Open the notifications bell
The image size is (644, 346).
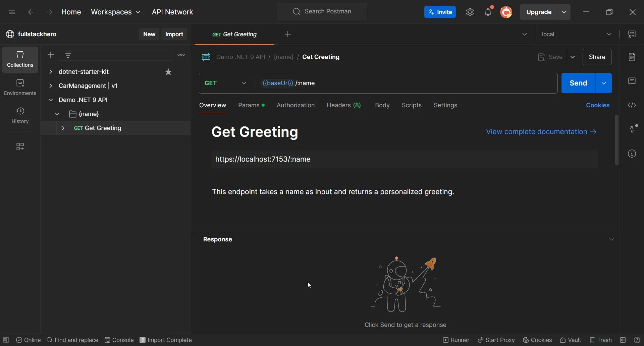[488, 12]
